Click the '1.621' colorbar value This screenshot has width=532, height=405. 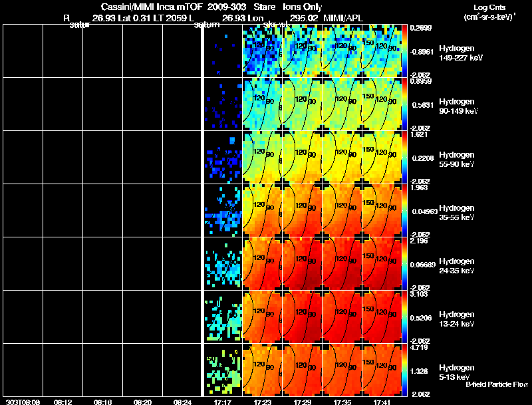tap(419, 134)
